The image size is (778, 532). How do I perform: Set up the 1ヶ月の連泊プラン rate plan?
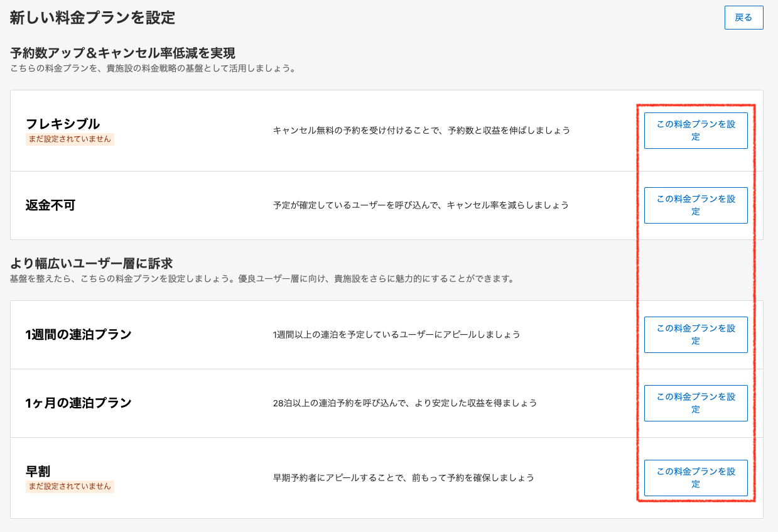(696, 403)
